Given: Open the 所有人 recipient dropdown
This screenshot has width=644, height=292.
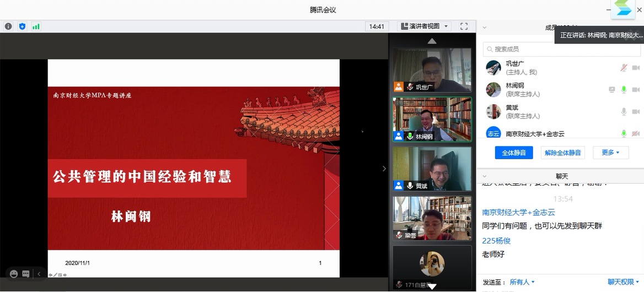Looking at the screenshot, I should 522,282.
